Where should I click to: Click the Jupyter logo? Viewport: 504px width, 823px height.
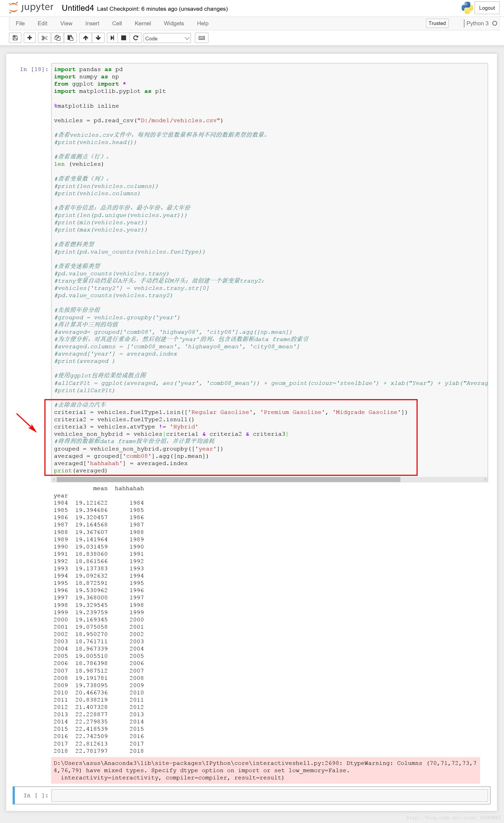point(31,8)
